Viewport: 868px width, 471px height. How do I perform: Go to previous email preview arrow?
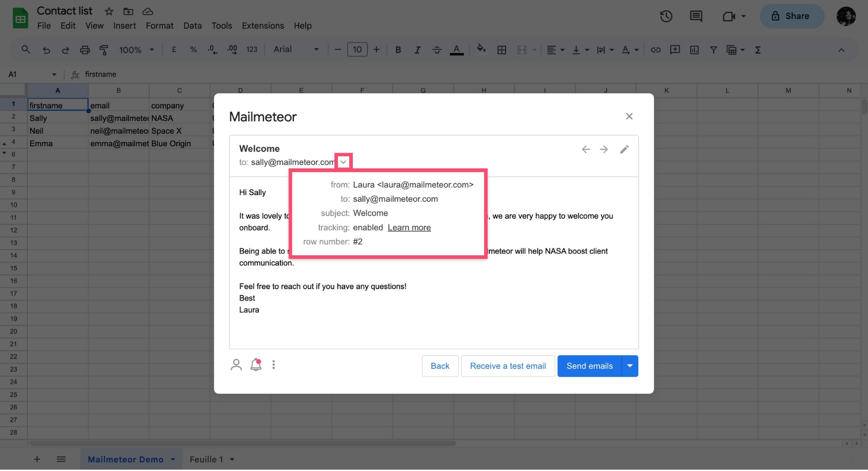click(x=585, y=149)
